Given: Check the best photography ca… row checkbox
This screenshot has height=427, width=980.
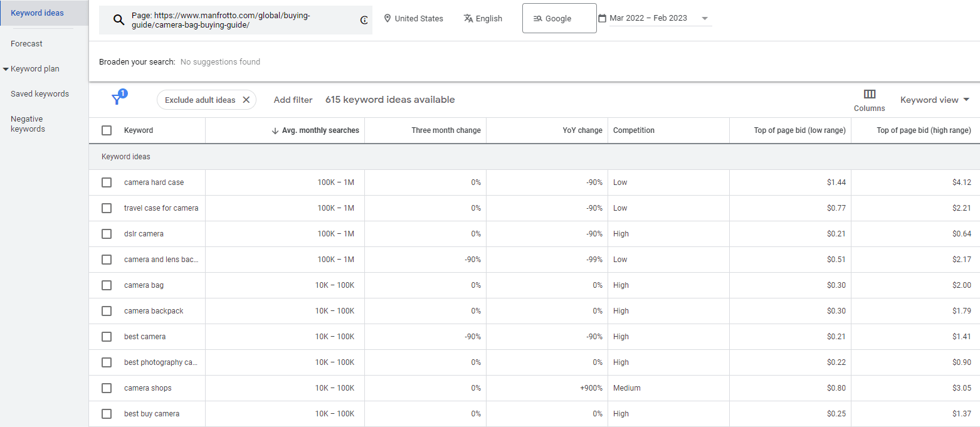Looking at the screenshot, I should pyautogui.click(x=107, y=362).
